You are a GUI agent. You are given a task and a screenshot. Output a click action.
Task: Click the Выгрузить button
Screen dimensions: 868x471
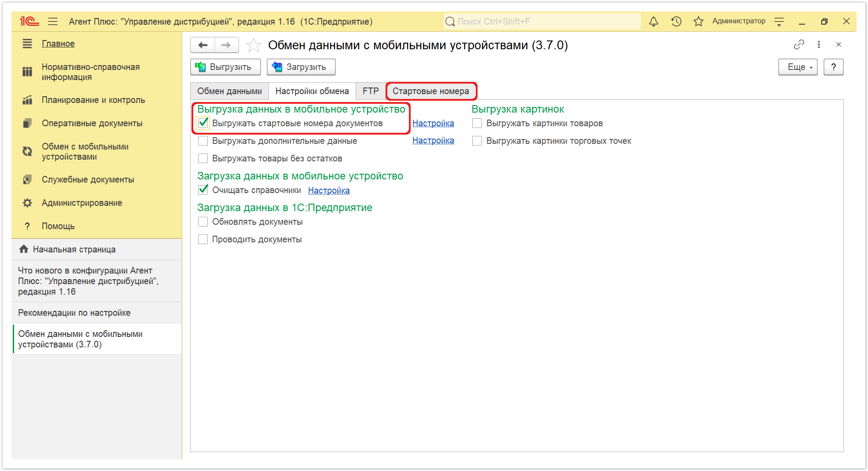(x=225, y=67)
